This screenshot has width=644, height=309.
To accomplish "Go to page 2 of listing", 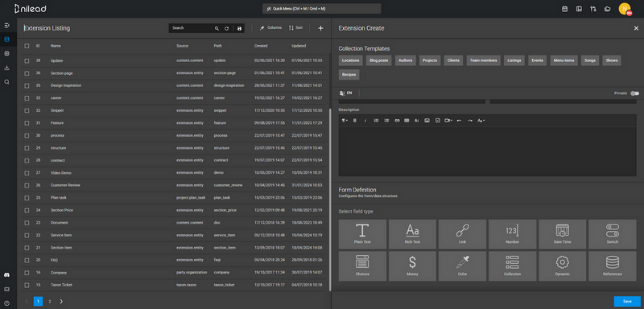I will (x=50, y=301).
